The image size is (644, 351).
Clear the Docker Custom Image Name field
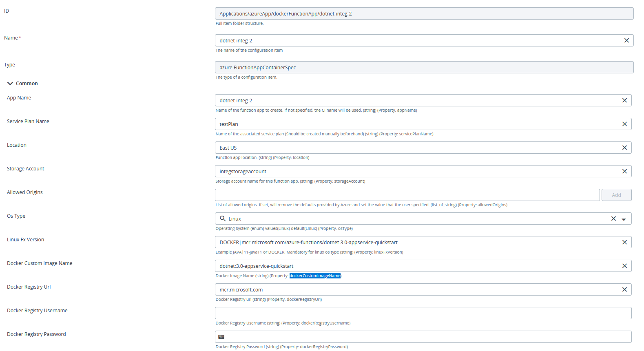tap(624, 265)
